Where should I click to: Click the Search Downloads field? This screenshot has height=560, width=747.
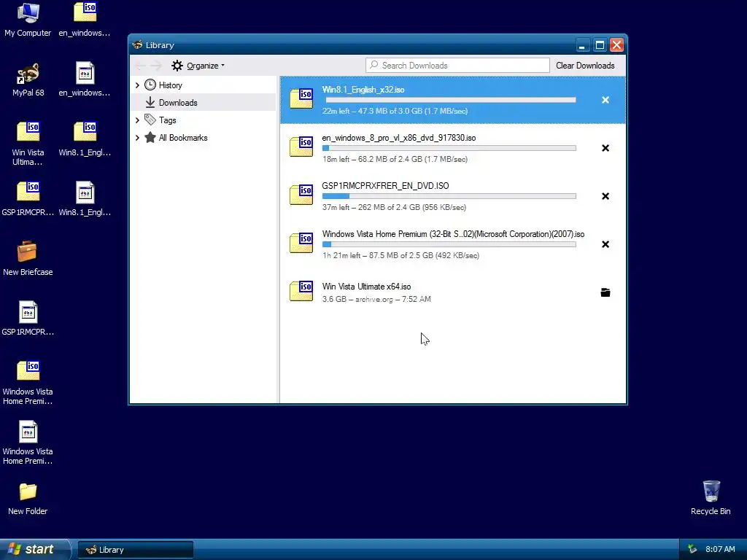pos(457,66)
